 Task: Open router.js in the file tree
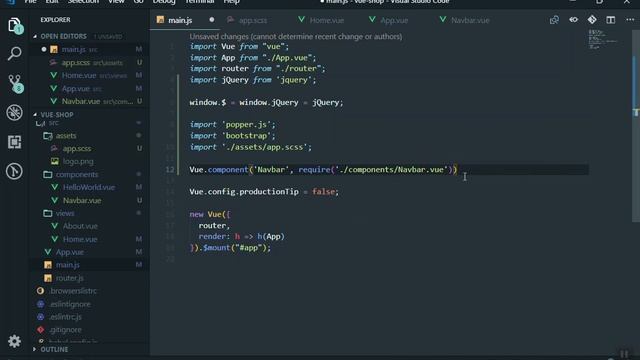click(69, 278)
